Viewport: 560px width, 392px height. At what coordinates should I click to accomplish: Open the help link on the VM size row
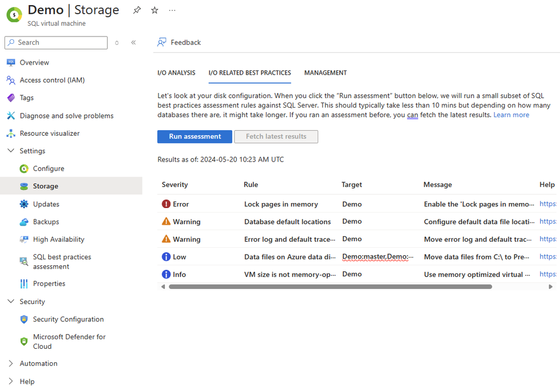tap(548, 274)
